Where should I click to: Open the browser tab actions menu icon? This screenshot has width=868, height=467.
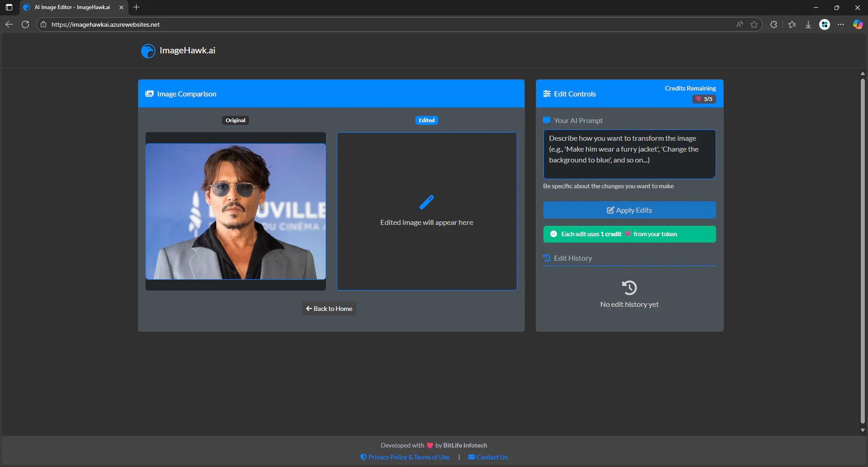click(x=9, y=7)
